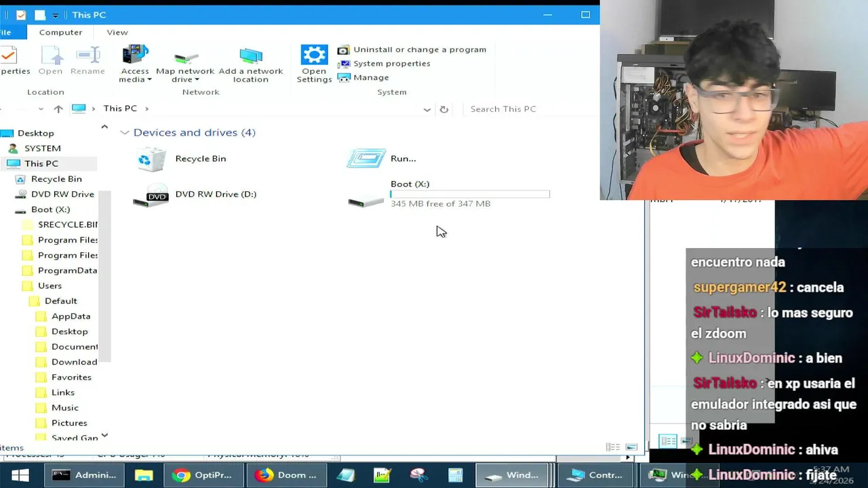Open the Customize Quick Access Toolbar dropdown
The width and height of the screenshot is (868, 488).
pos(55,15)
